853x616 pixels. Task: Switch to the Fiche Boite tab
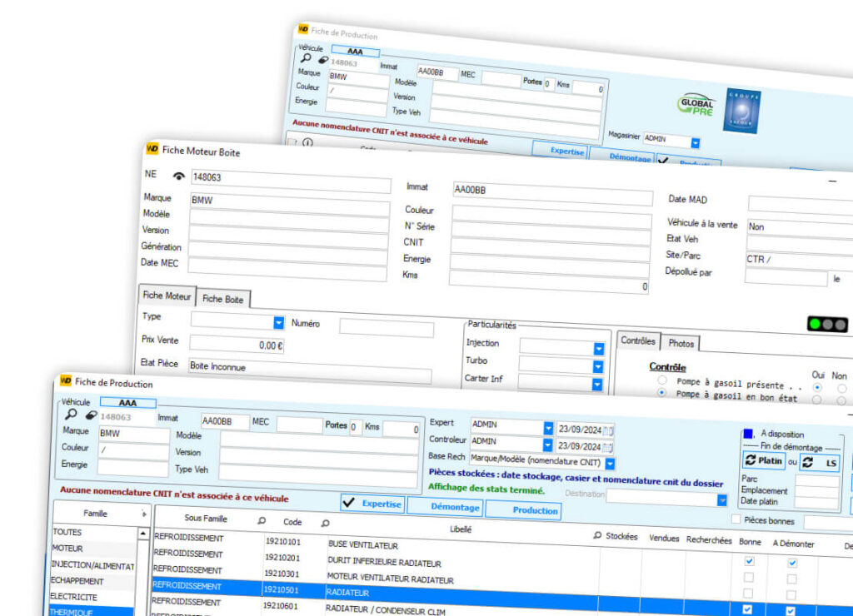coord(223,299)
